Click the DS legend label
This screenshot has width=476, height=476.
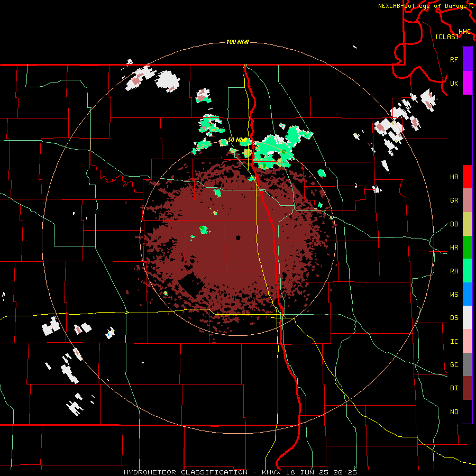click(x=454, y=318)
